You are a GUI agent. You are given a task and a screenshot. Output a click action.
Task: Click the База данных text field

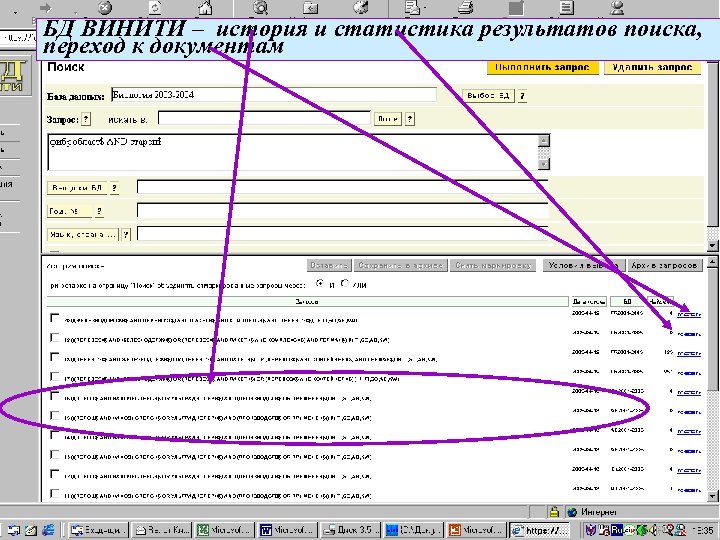pos(274,95)
